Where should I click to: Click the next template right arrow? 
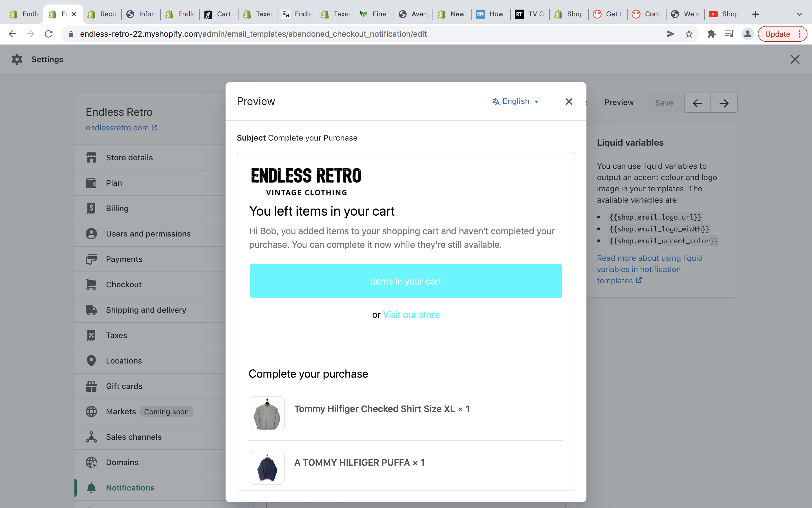coord(724,103)
